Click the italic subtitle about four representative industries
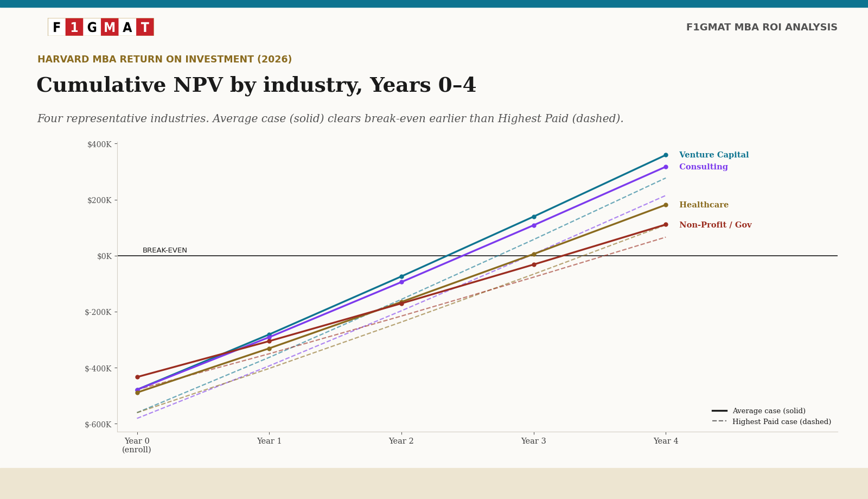 click(x=330, y=119)
